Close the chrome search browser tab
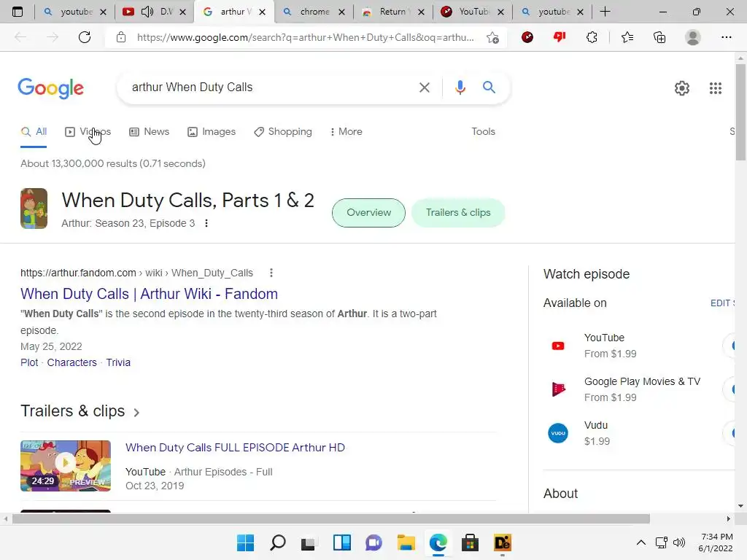This screenshot has height=560, width=747. [x=341, y=12]
